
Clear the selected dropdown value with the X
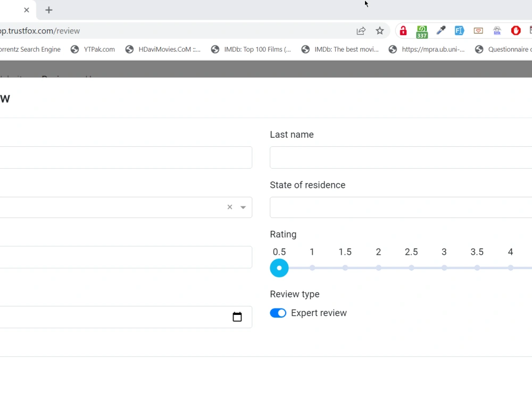pyautogui.click(x=229, y=207)
